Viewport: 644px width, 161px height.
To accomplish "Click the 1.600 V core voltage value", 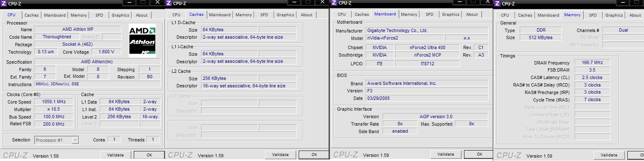I will (106, 52).
